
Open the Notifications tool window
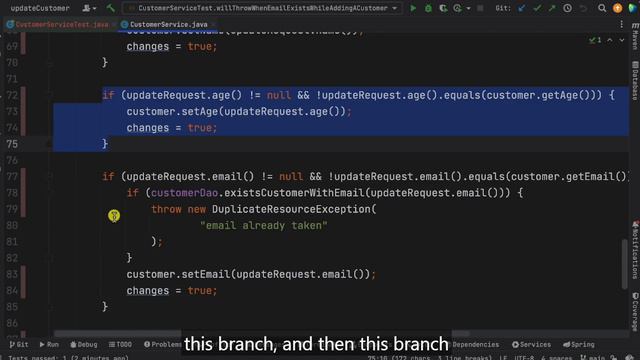635,250
